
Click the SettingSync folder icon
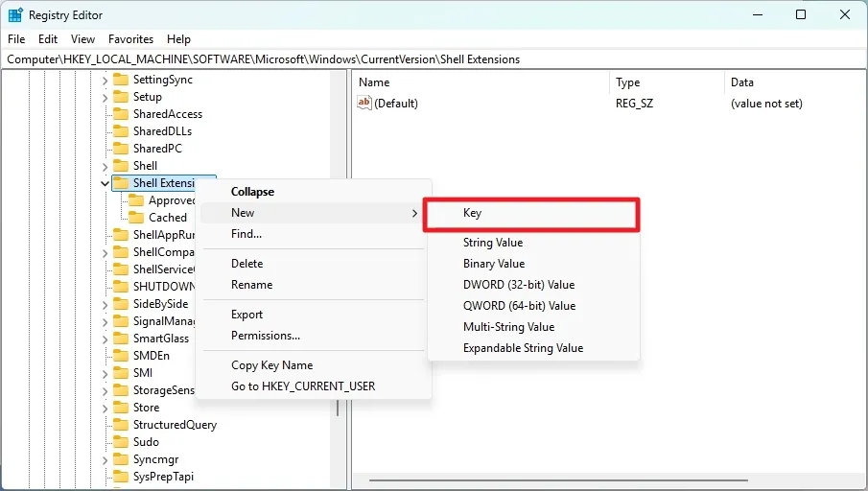[121, 80]
